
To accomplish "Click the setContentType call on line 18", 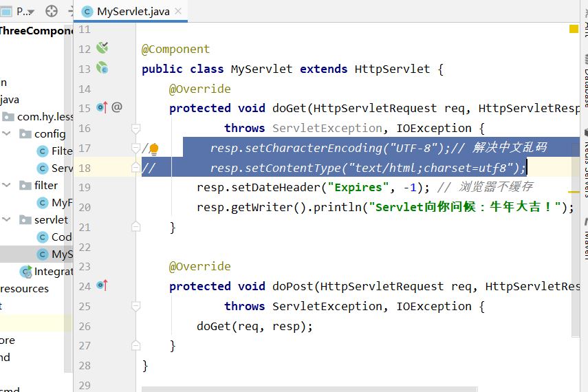I will coord(292,168).
